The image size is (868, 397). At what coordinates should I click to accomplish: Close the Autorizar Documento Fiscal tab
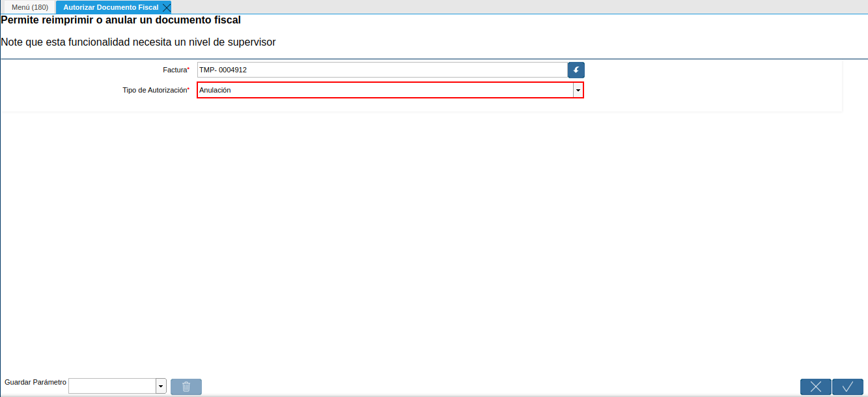pyautogui.click(x=166, y=7)
